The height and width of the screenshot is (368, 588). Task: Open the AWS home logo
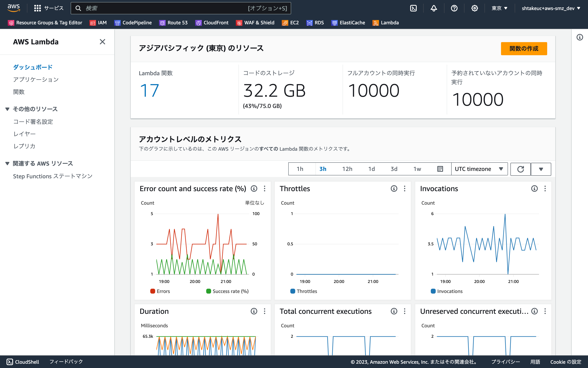(14, 8)
